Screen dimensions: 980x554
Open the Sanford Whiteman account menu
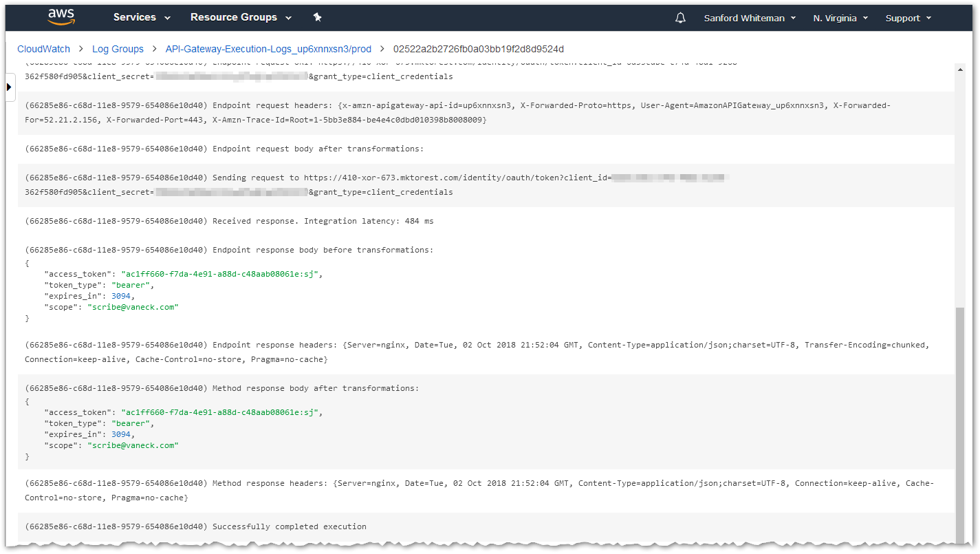point(750,18)
